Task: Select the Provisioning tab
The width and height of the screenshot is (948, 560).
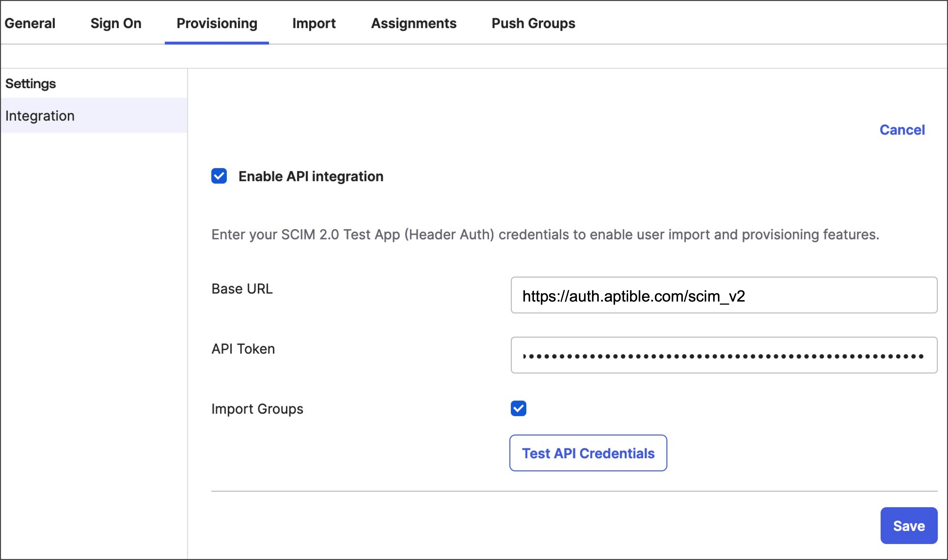Action: point(217,23)
